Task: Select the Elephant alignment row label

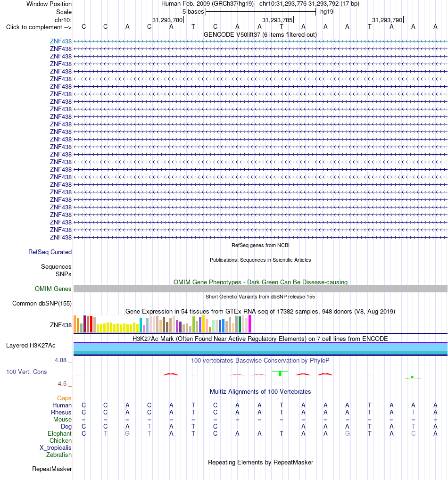Action: click(x=59, y=433)
